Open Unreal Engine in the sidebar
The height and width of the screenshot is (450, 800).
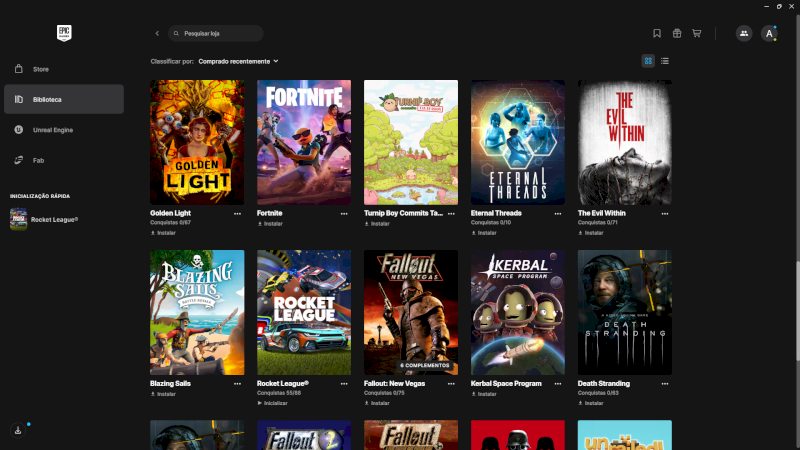[64, 130]
